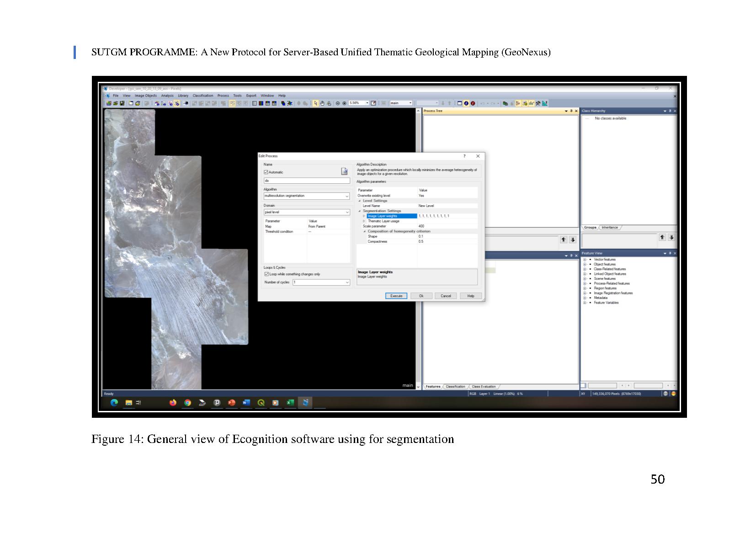Uncheck the Automatic name checkbox
Image resolution: width=756 pixels, height=533 pixels.
266,172
